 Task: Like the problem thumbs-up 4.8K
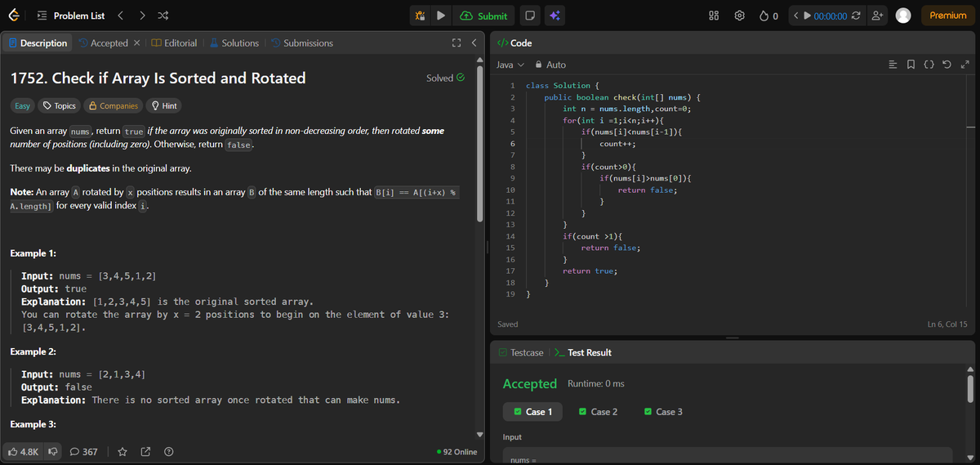coord(23,451)
